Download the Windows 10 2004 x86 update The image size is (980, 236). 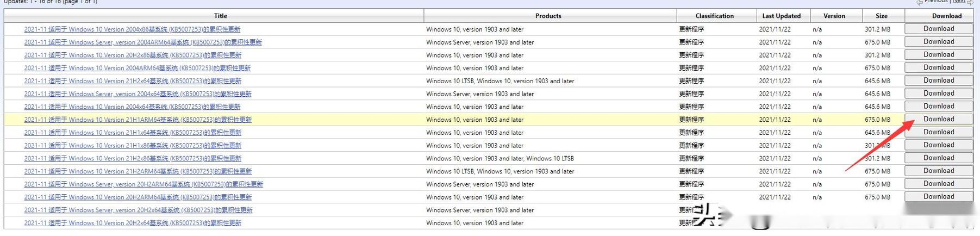pos(938,29)
